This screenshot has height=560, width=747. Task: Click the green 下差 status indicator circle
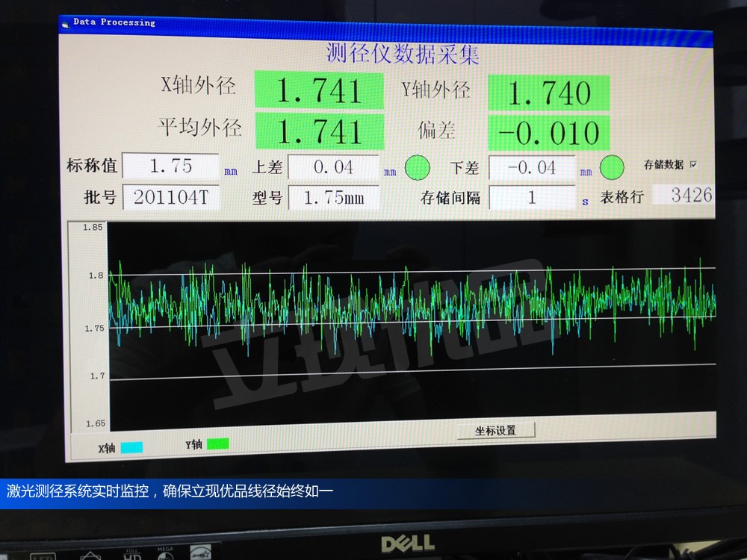(x=613, y=167)
